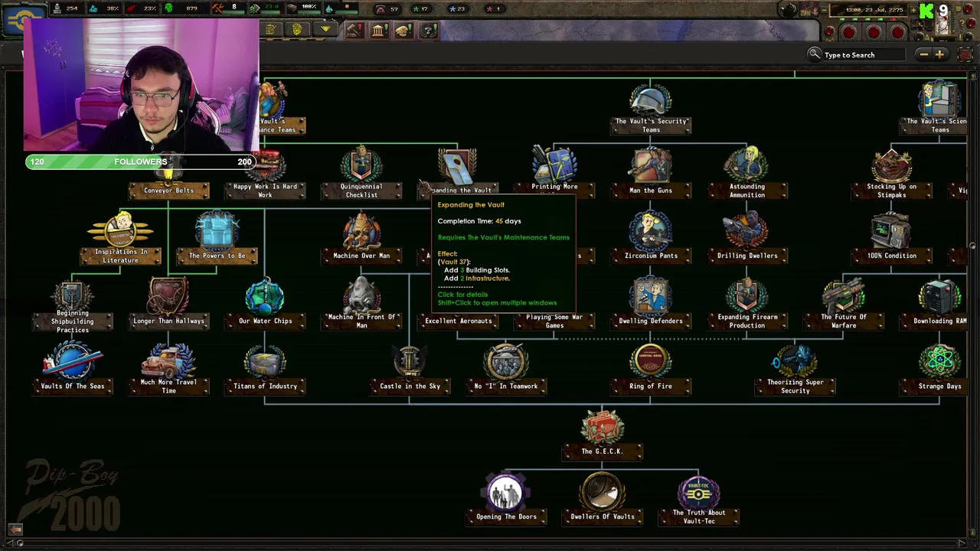Screen dimensions: 980x551
Task: Select the Machine Over Man focus
Action: point(361,239)
